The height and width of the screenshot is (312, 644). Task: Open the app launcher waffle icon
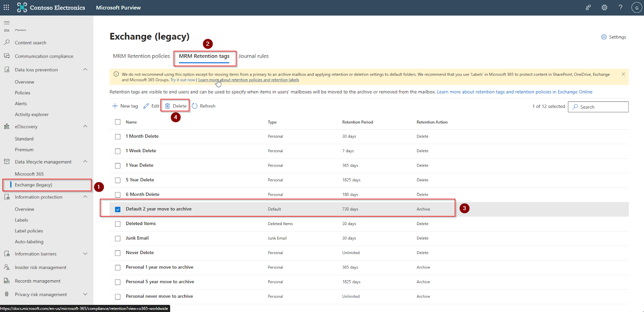tap(6, 8)
